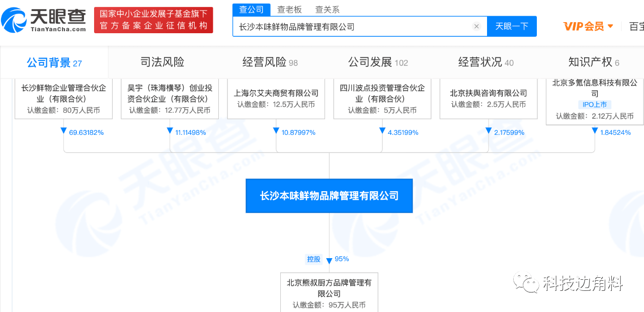Open the VIP会员 dropdown arrow
This screenshot has height=312, width=644.
[610, 26]
